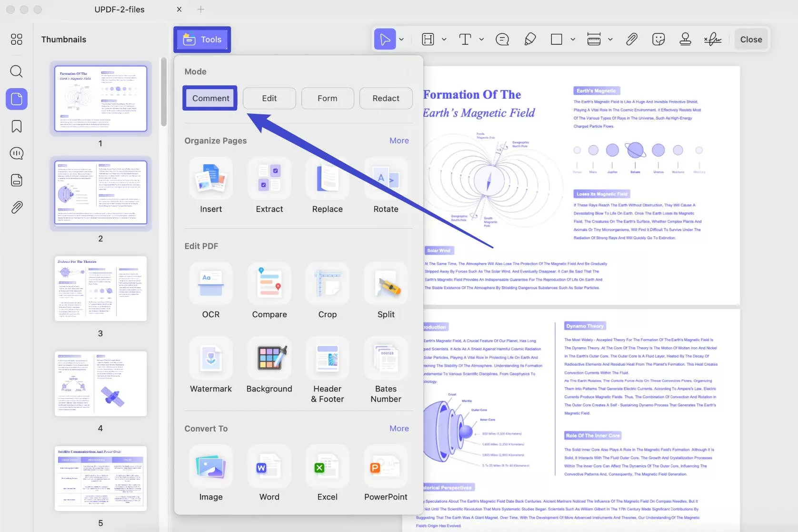This screenshot has width=798, height=532.
Task: Switch to Redact mode
Action: coord(386,98)
